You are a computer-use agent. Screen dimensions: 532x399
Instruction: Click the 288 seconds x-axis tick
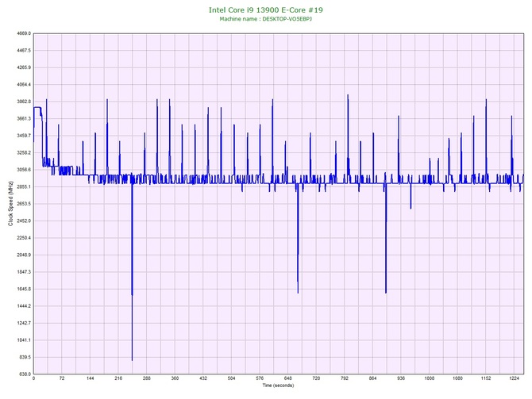pyautogui.click(x=147, y=378)
